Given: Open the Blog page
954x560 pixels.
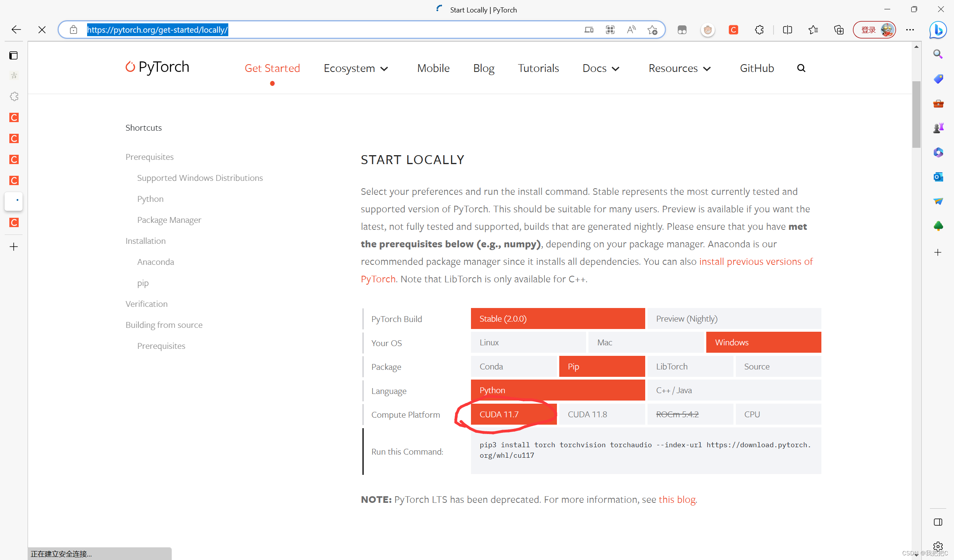Looking at the screenshot, I should [x=484, y=68].
